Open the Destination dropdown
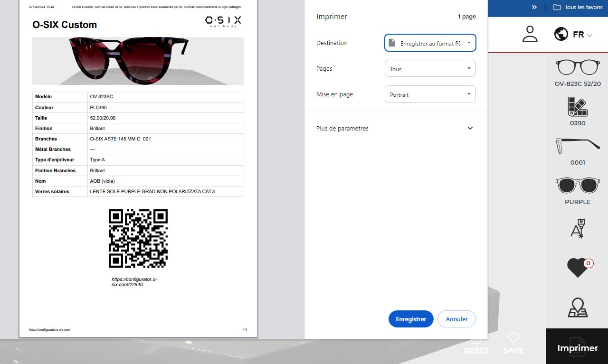 pos(430,43)
